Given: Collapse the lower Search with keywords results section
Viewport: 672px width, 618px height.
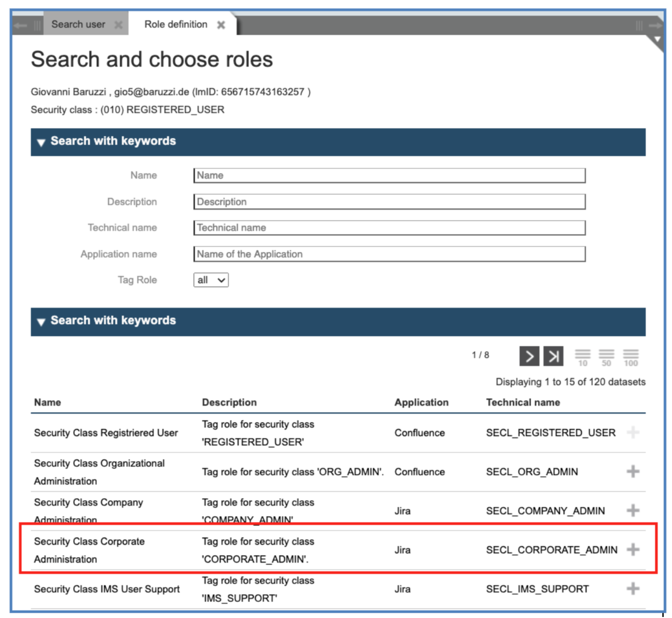Looking at the screenshot, I should [41, 322].
